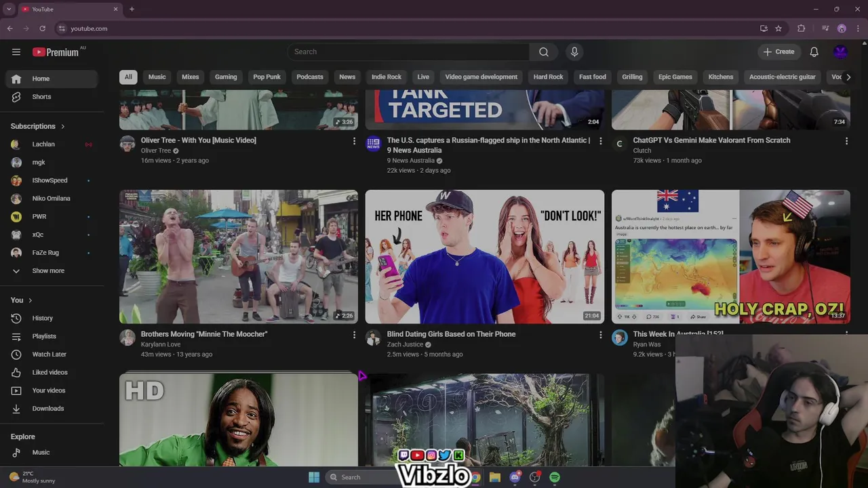Image resolution: width=868 pixels, height=488 pixels.
Task: Open Chrome media controls icon
Action: coord(825,28)
